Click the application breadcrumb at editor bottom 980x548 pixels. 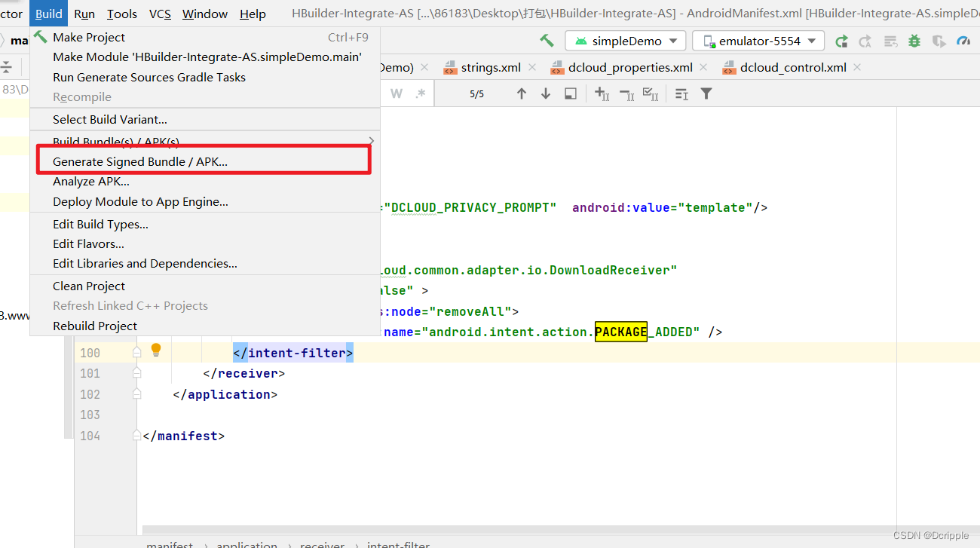pyautogui.click(x=247, y=544)
